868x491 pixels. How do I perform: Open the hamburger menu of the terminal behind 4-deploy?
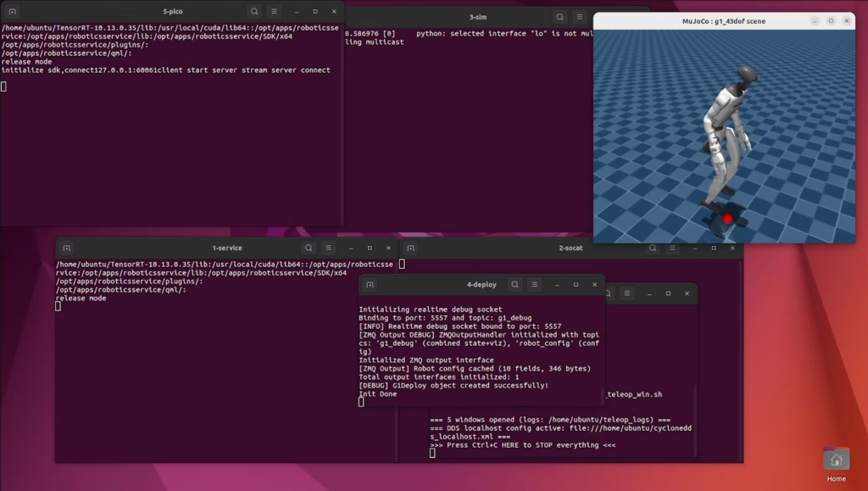[x=627, y=293]
